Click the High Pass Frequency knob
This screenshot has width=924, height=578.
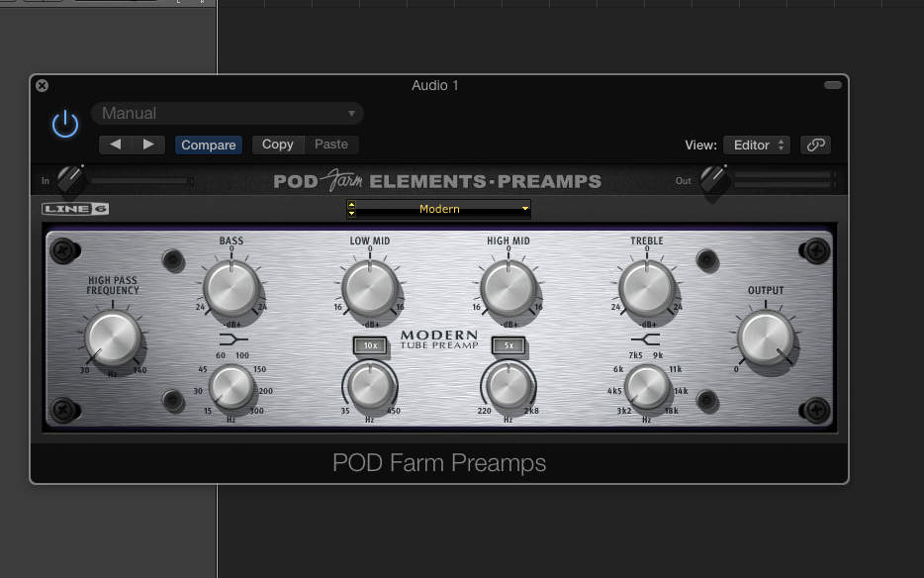point(113,337)
